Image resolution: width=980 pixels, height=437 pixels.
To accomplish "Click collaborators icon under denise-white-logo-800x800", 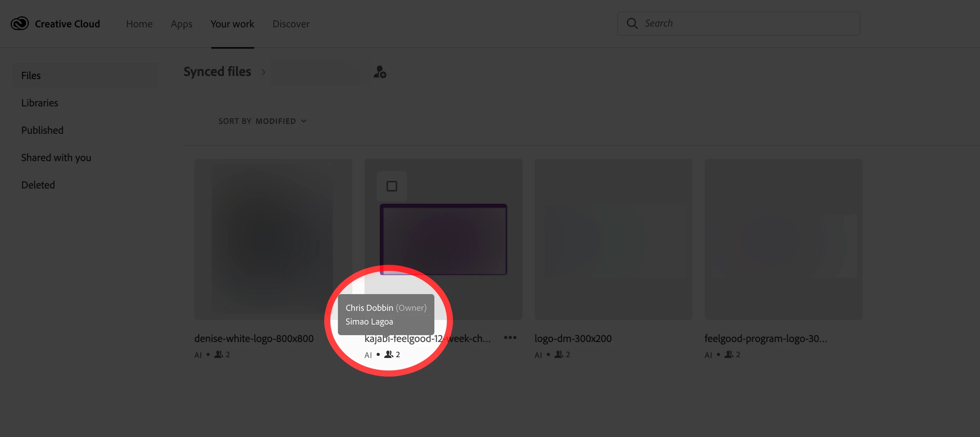I will tap(219, 355).
